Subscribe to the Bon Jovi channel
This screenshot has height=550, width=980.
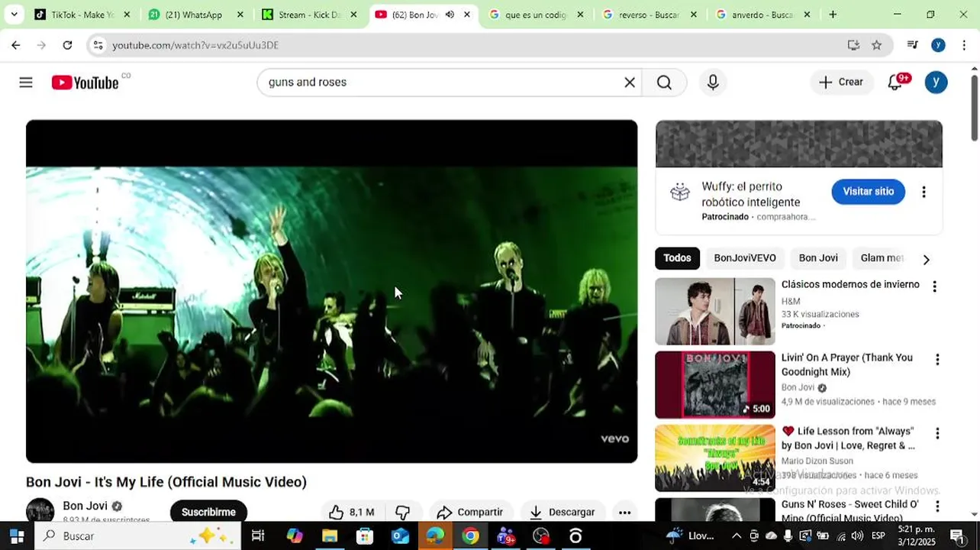point(208,512)
